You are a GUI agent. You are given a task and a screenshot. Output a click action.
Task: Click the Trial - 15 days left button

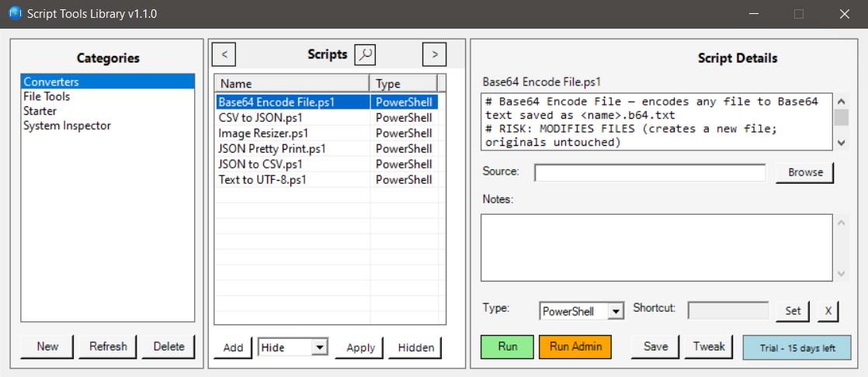pyautogui.click(x=797, y=348)
